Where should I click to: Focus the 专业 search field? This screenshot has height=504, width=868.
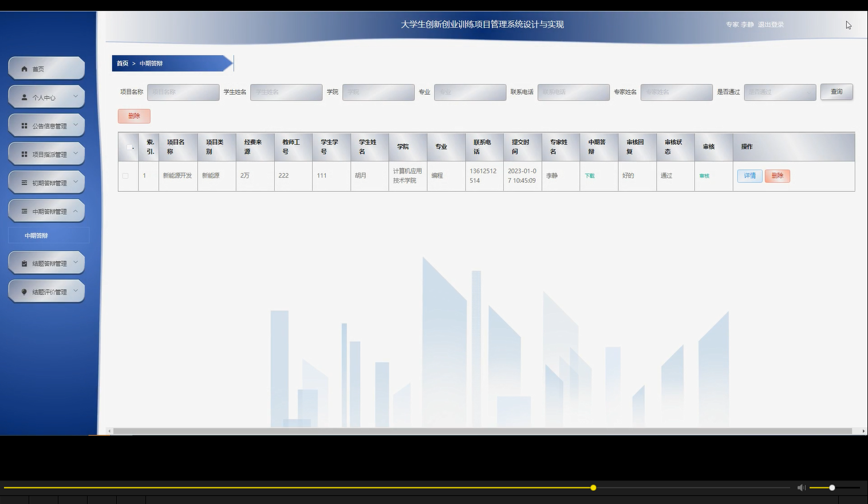470,92
